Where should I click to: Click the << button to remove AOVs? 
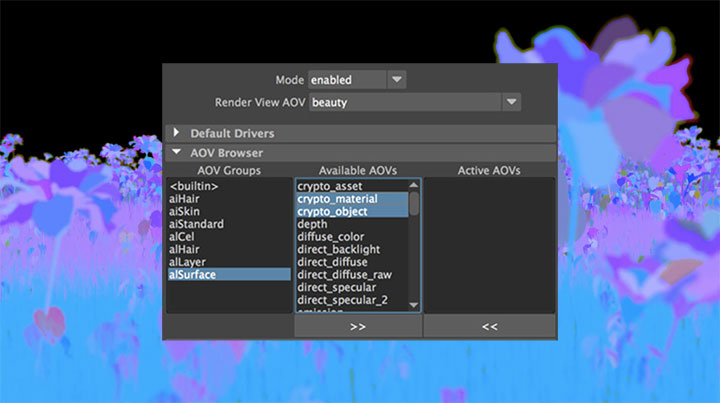point(489,326)
